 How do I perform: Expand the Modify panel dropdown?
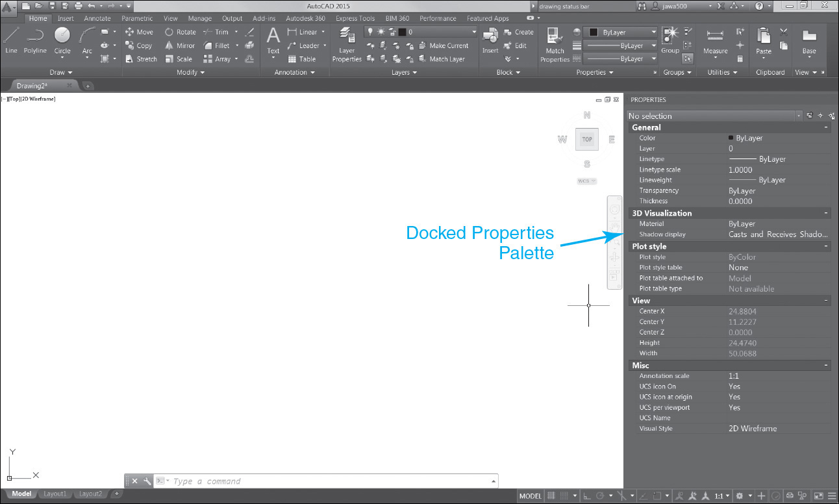(x=191, y=73)
